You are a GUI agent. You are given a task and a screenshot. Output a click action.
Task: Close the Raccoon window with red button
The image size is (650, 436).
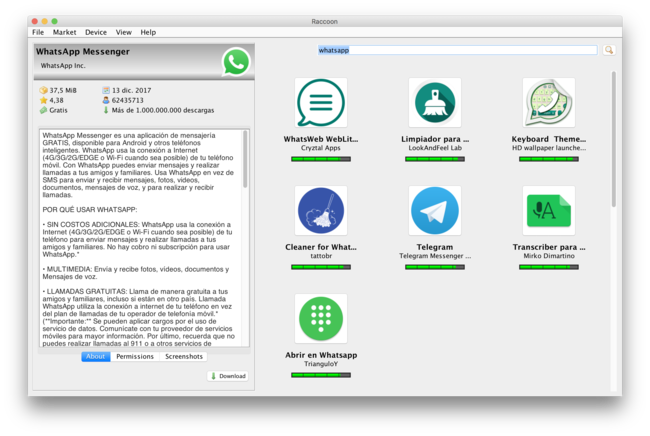click(35, 21)
